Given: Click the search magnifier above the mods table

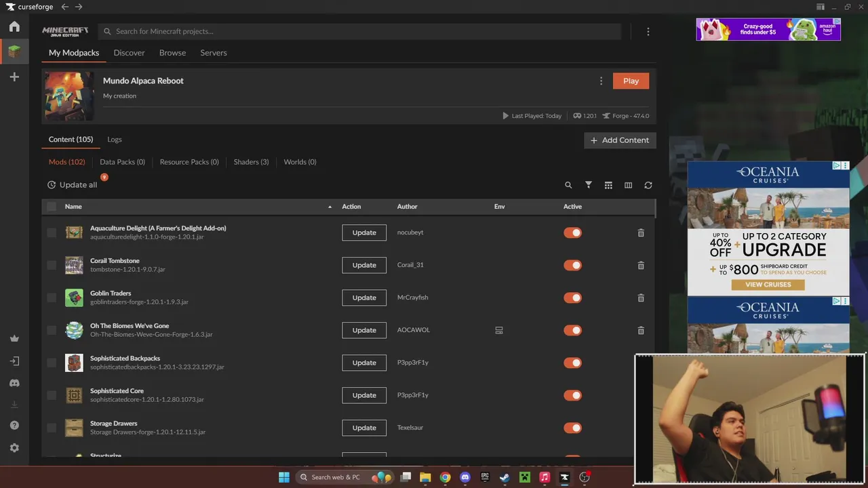Looking at the screenshot, I should (x=568, y=185).
